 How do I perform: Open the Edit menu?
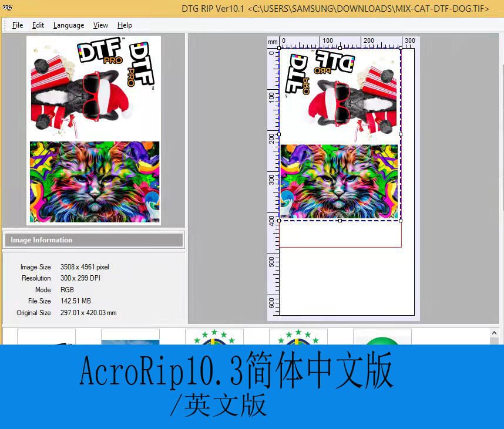pyautogui.click(x=38, y=25)
